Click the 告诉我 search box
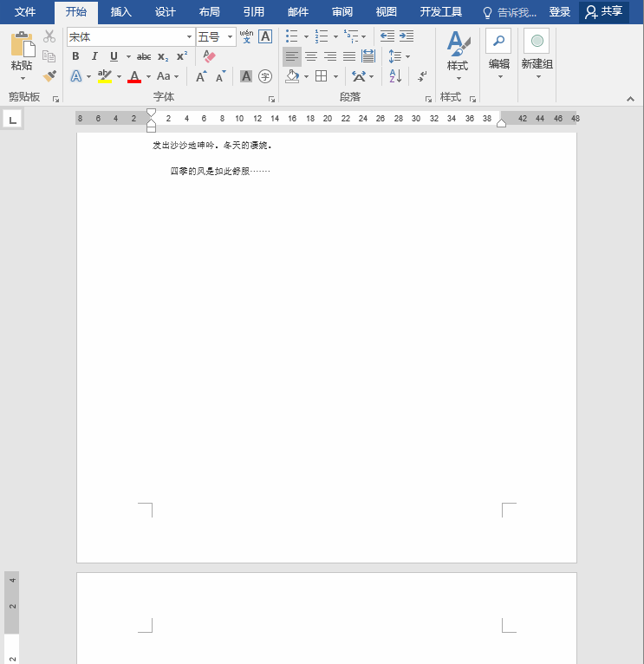 point(511,12)
